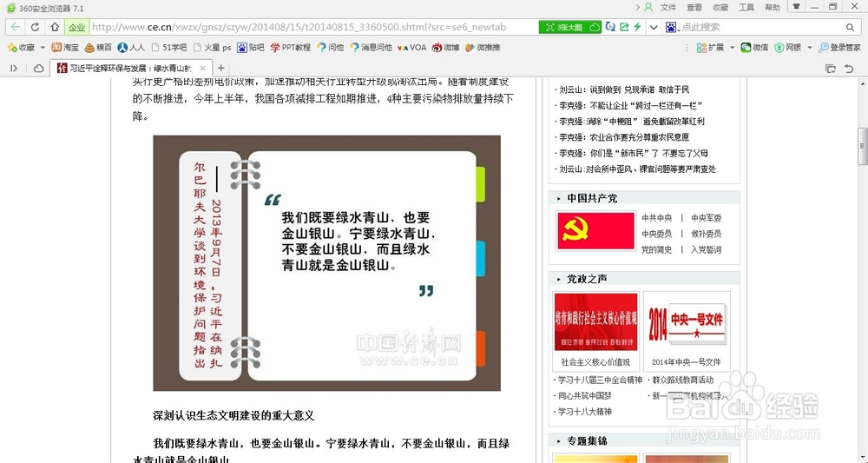Image resolution: width=868 pixels, height=463 pixels.
Task: Go back with the browser back arrow
Action: pyautogui.click(x=15, y=27)
